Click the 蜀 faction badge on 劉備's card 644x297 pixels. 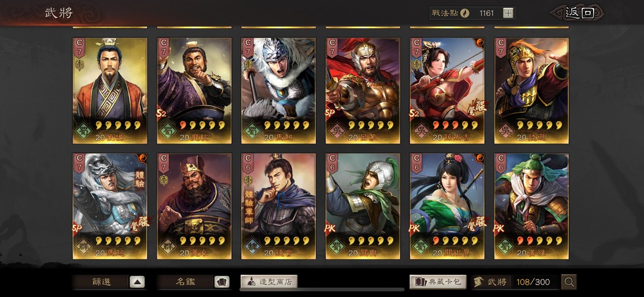tap(84, 131)
